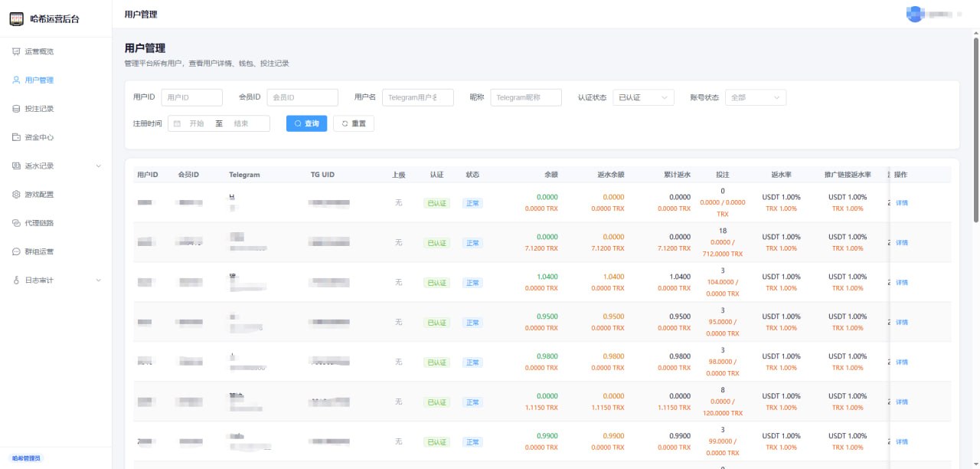Click the 哈希运营后台 logo icon
The image size is (980, 469).
click(x=16, y=18)
